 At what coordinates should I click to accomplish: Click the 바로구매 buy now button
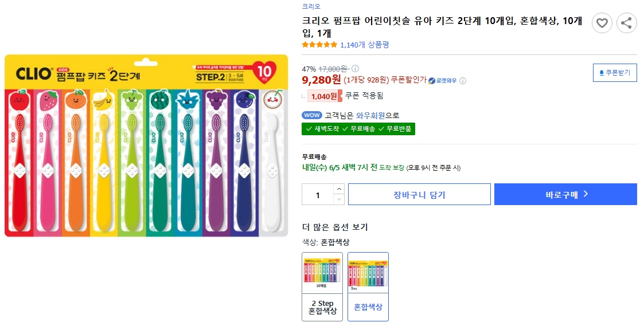(565, 194)
